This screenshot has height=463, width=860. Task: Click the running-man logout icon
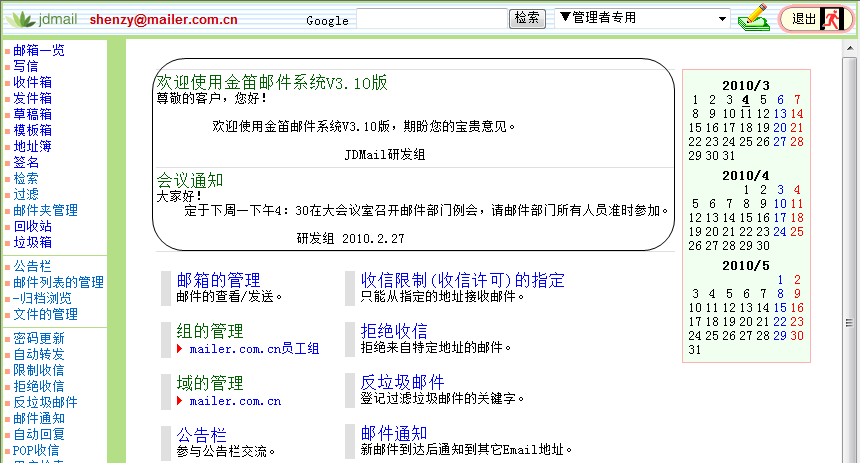coord(831,19)
